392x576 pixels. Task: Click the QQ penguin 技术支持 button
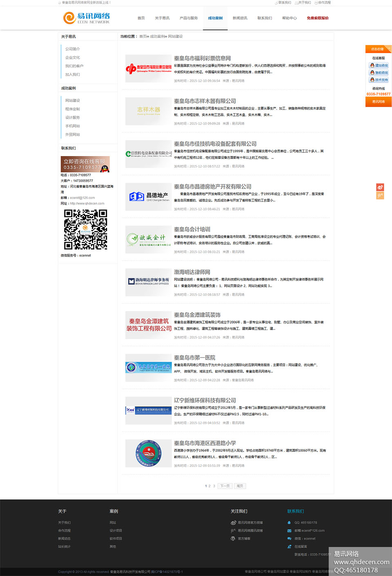tap(379, 80)
